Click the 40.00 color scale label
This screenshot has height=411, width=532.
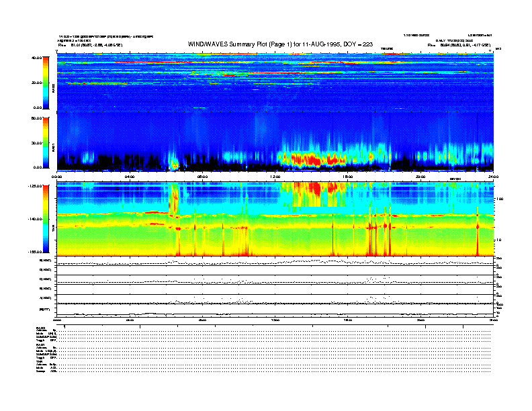tap(36, 58)
